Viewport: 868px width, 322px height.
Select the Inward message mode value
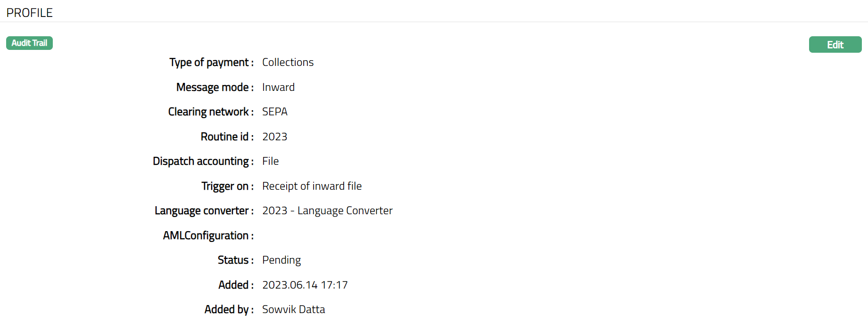[x=278, y=87]
